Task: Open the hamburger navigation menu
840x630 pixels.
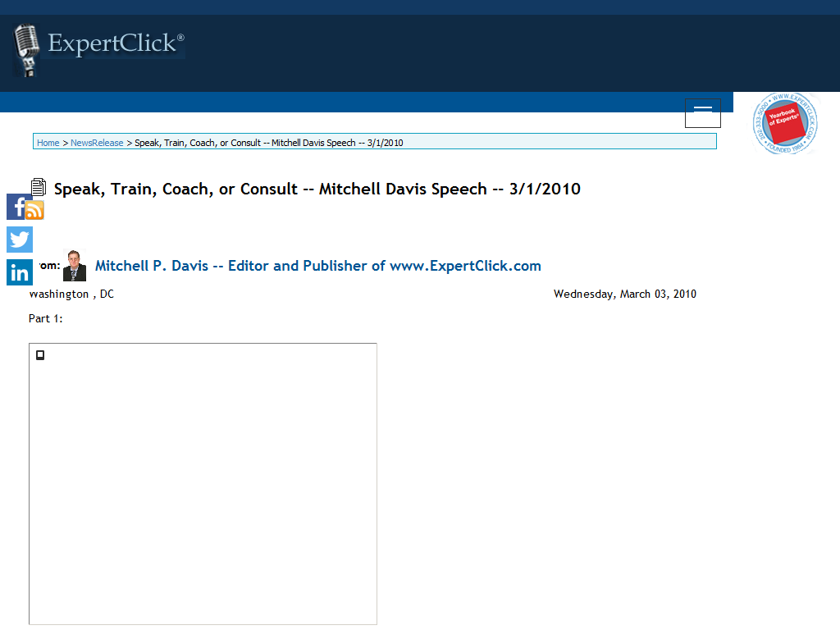Action: (x=703, y=113)
